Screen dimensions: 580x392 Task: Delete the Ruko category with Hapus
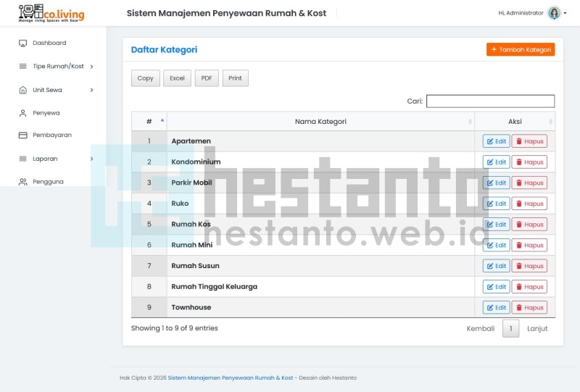[529, 204]
